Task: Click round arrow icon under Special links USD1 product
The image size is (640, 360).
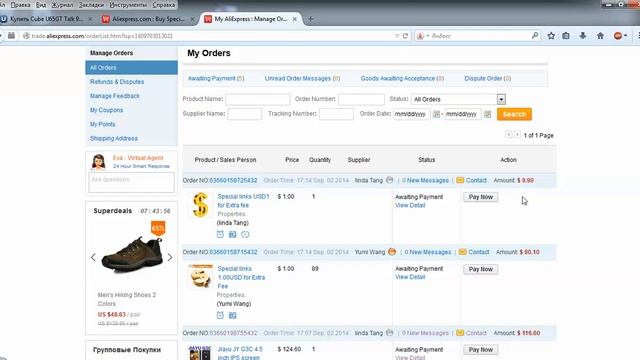Action: (x=245, y=234)
